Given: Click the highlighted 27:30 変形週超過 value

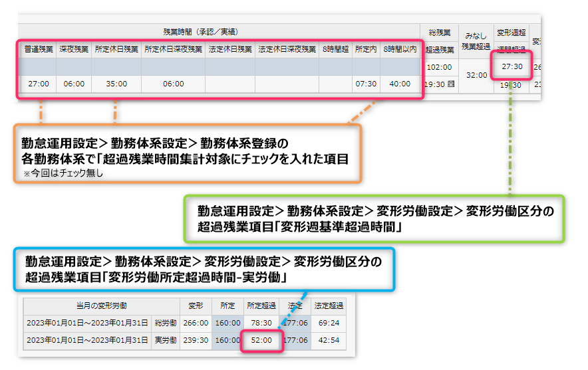Looking at the screenshot, I should coord(511,67).
